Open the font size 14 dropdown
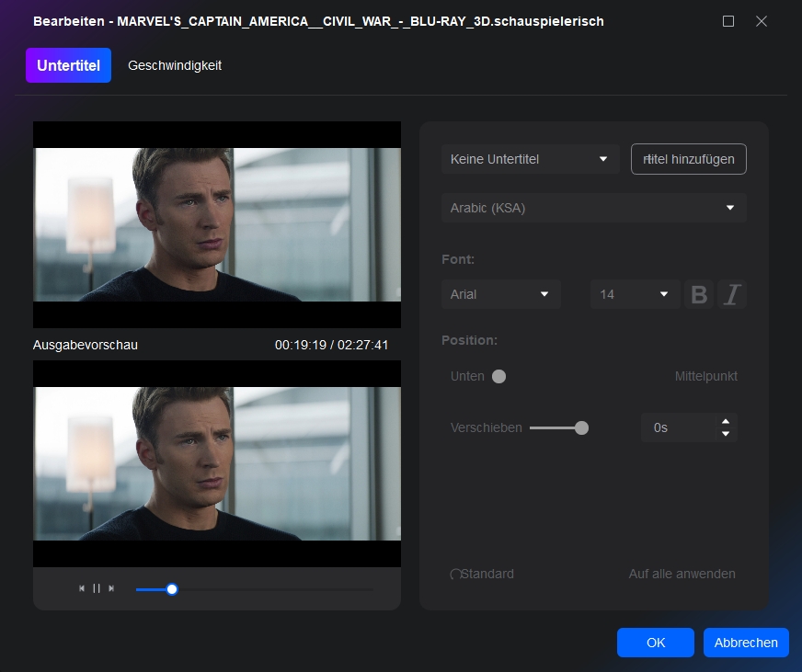Screen dimensions: 802x672 (x=636, y=294)
